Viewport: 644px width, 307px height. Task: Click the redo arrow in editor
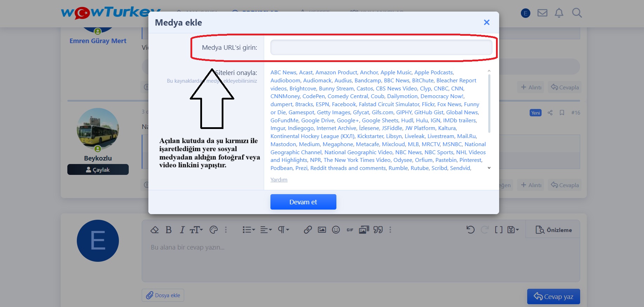(x=485, y=230)
